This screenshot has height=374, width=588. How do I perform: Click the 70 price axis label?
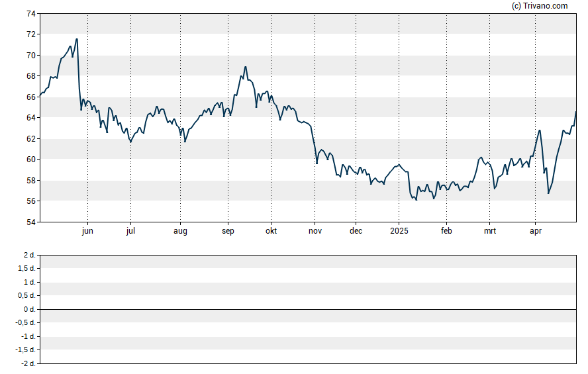(x=30, y=56)
